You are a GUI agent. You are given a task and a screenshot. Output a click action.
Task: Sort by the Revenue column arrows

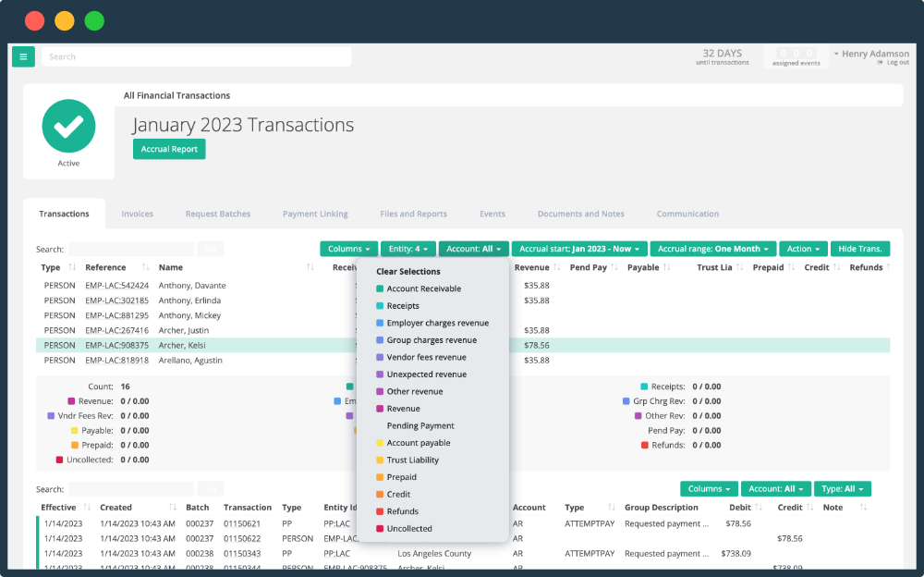tap(557, 267)
